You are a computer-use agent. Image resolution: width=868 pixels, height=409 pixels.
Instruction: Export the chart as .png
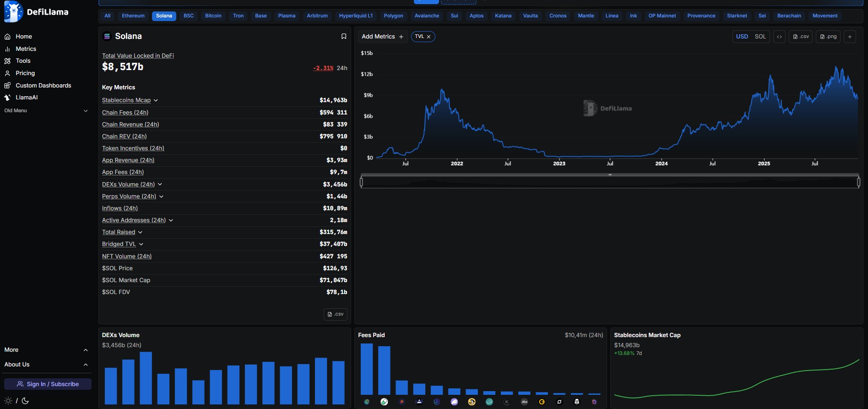(x=828, y=37)
